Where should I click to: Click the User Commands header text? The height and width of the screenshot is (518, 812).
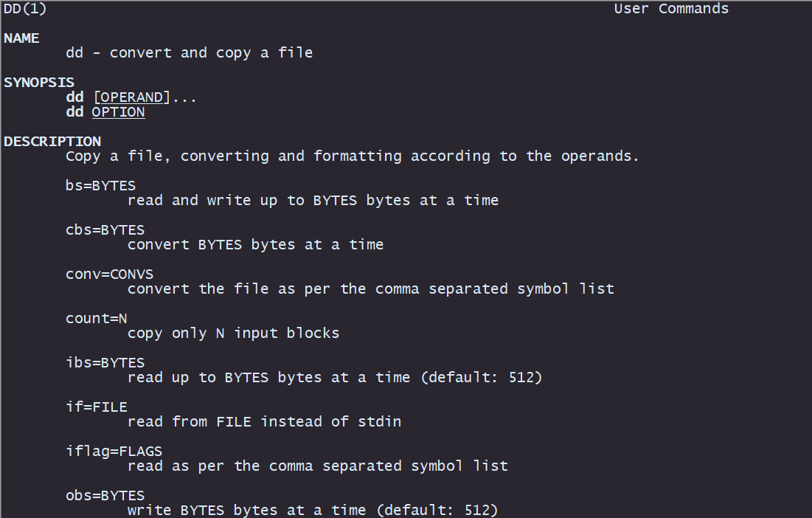[671, 9]
